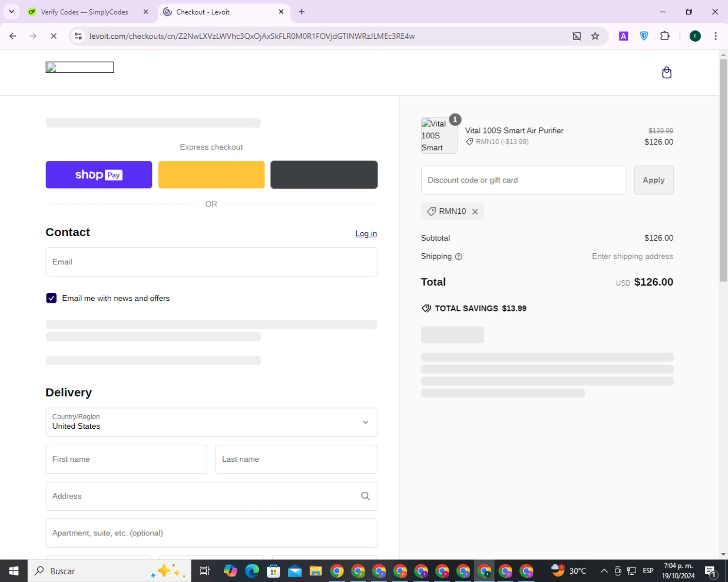
Task: Show hidden system tray icons
Action: pyautogui.click(x=604, y=571)
